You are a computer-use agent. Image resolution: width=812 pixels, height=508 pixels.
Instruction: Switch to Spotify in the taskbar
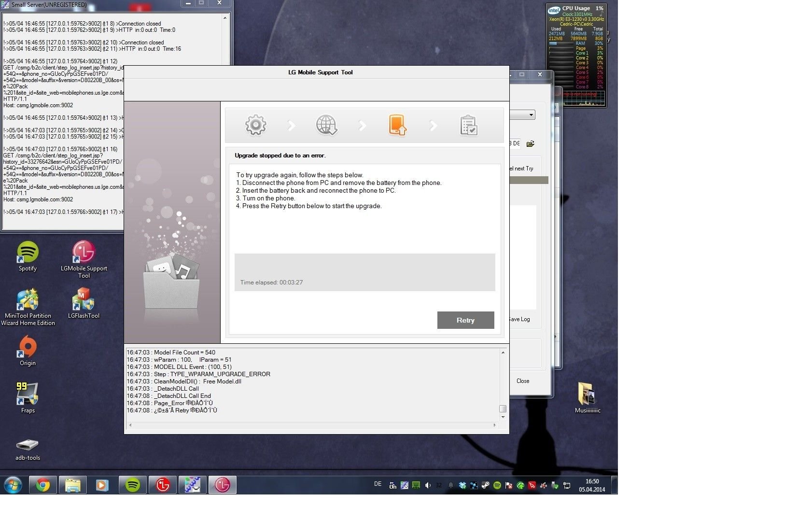[132, 485]
